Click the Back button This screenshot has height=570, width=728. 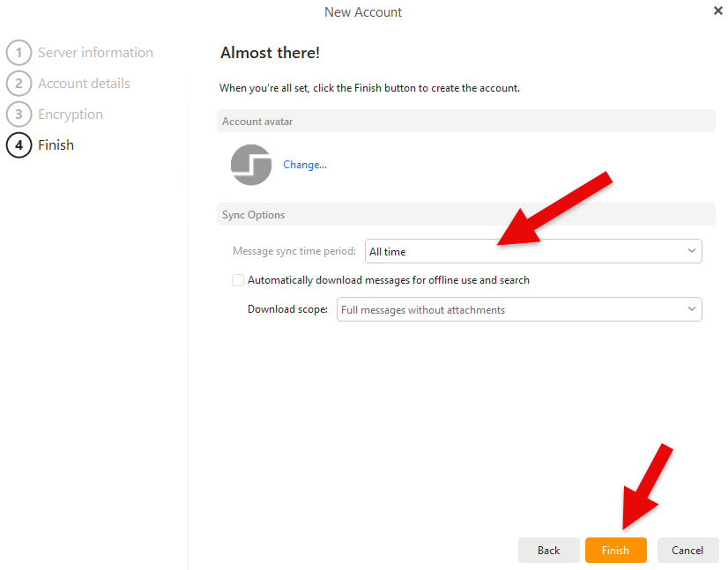[549, 550]
